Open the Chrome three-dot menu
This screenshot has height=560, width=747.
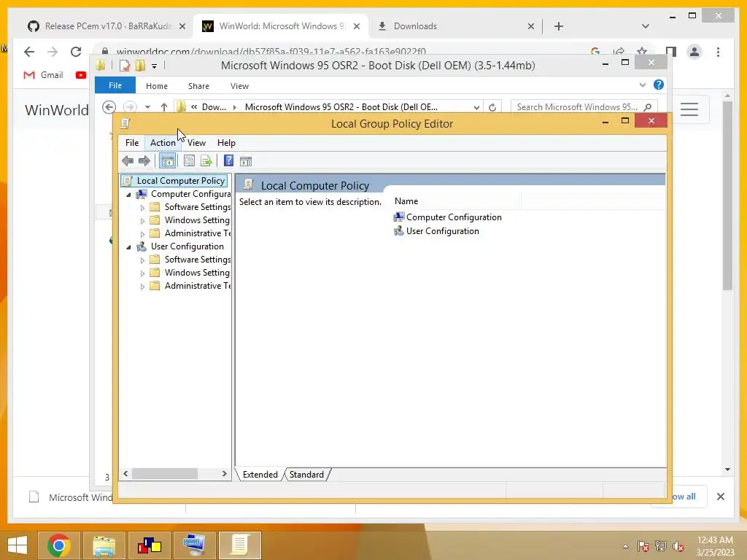[x=718, y=52]
